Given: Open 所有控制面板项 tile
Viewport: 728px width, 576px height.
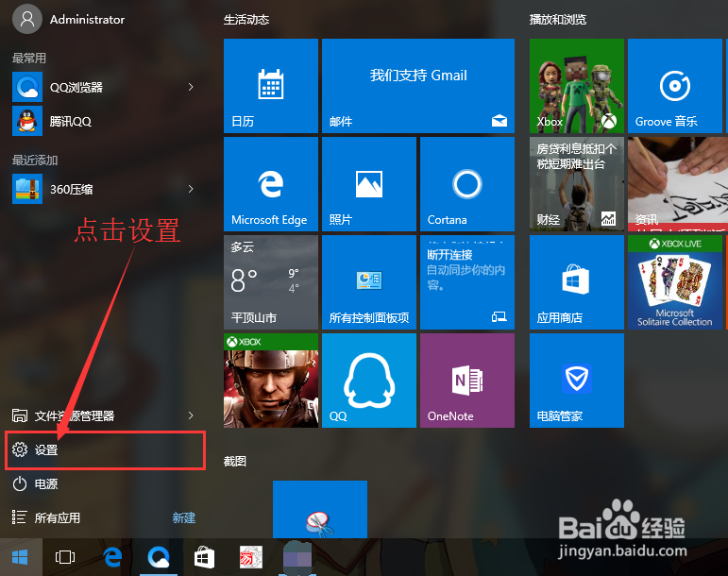Looking at the screenshot, I should coord(369,282).
